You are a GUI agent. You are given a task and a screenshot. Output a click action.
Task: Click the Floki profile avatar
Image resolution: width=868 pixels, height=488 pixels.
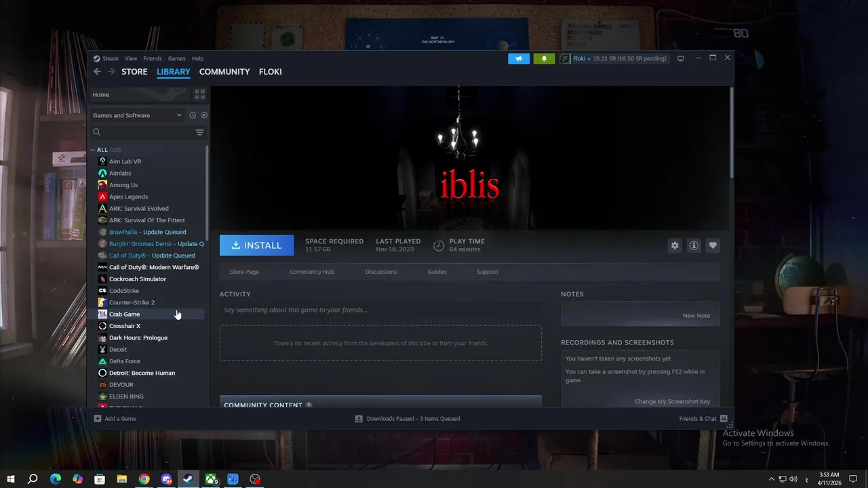(x=565, y=58)
